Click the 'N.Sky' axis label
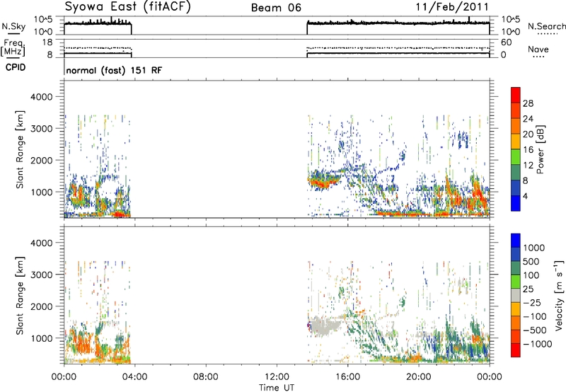566x392 pixels. (x=13, y=26)
